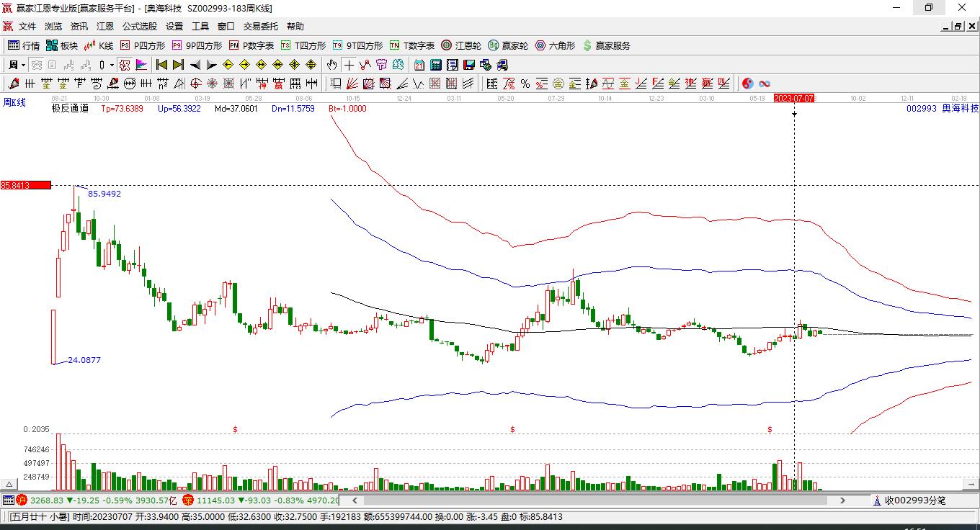Open the 江恩 menu
Image resolution: width=980 pixels, height=530 pixels.
(105, 27)
